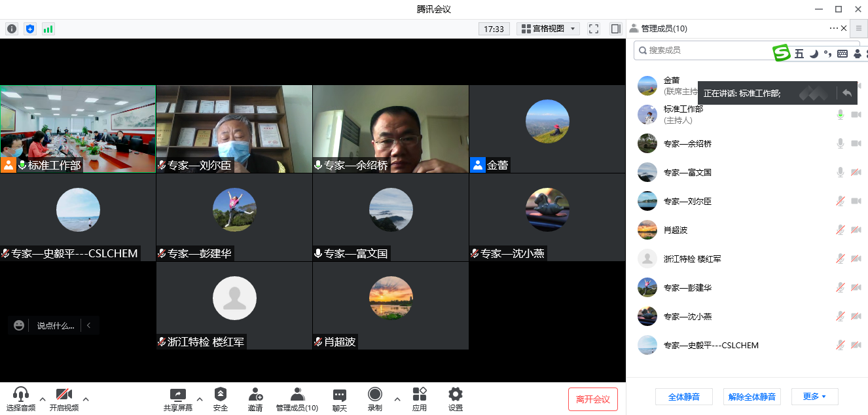Click the green network signal status icon
This screenshot has height=415, width=868.
tap(48, 29)
